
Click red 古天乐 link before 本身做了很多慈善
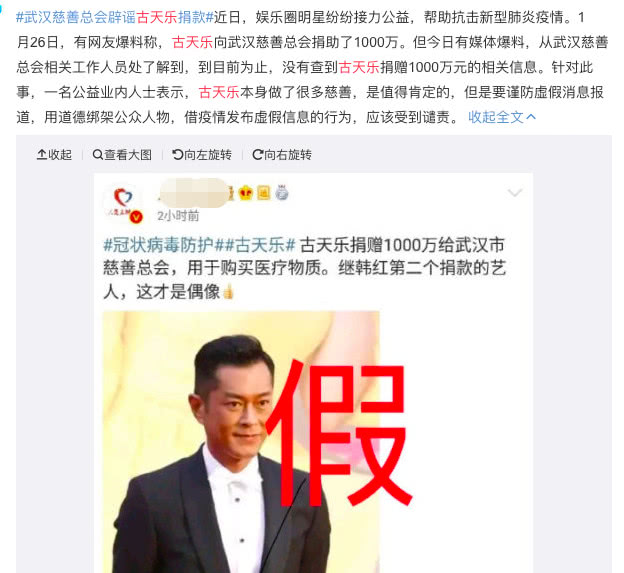pyautogui.click(x=219, y=92)
